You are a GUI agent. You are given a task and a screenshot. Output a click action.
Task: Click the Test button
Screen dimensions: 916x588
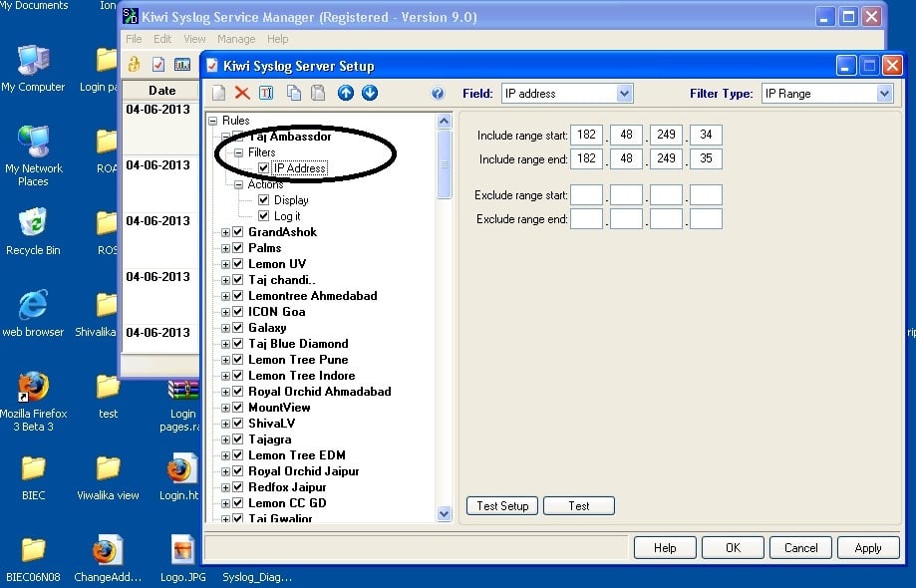click(x=579, y=505)
